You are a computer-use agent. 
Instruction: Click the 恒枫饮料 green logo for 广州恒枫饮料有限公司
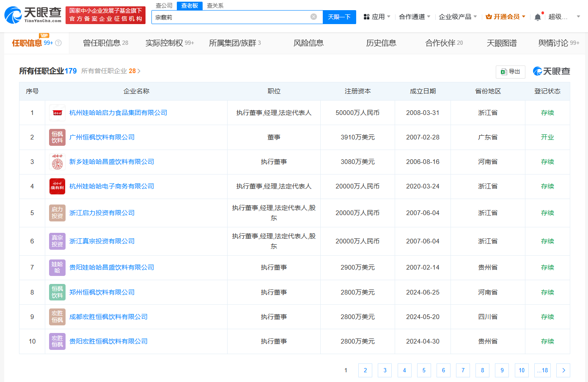[x=57, y=137]
